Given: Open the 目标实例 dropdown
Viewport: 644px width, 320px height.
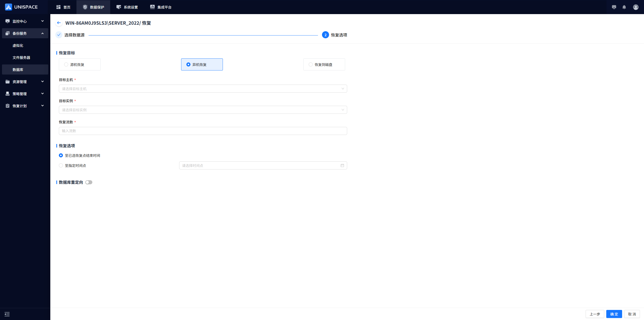Looking at the screenshot, I should click(x=203, y=110).
